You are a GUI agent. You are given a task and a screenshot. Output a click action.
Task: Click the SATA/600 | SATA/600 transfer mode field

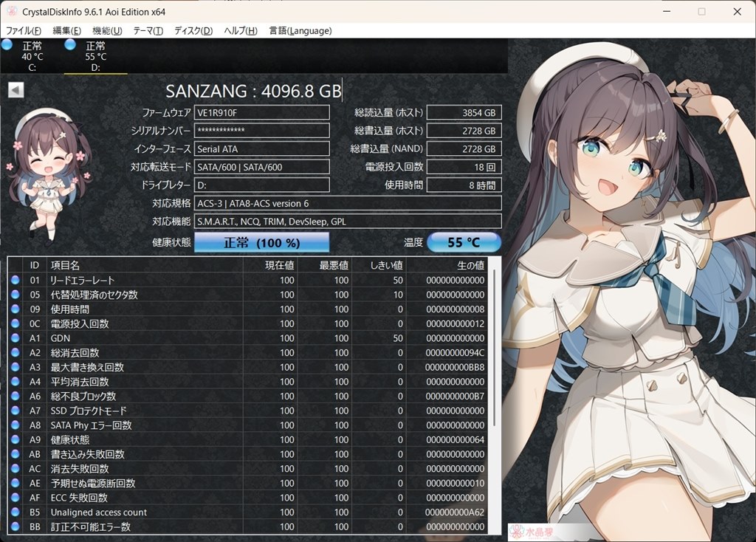click(x=262, y=167)
